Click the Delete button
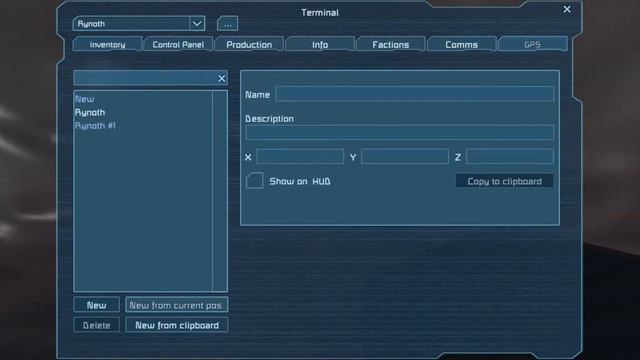640x360 pixels. (96, 325)
